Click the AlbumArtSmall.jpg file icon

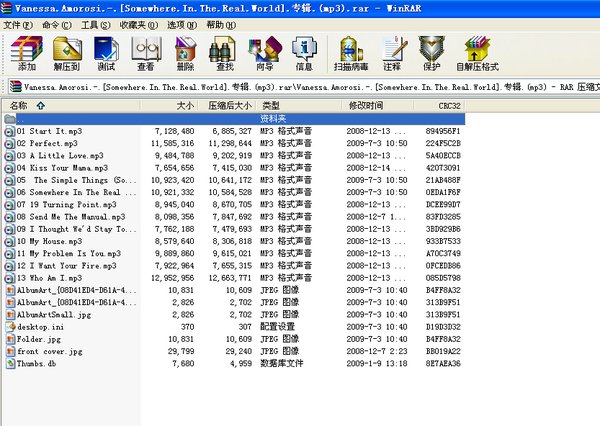(x=10, y=315)
